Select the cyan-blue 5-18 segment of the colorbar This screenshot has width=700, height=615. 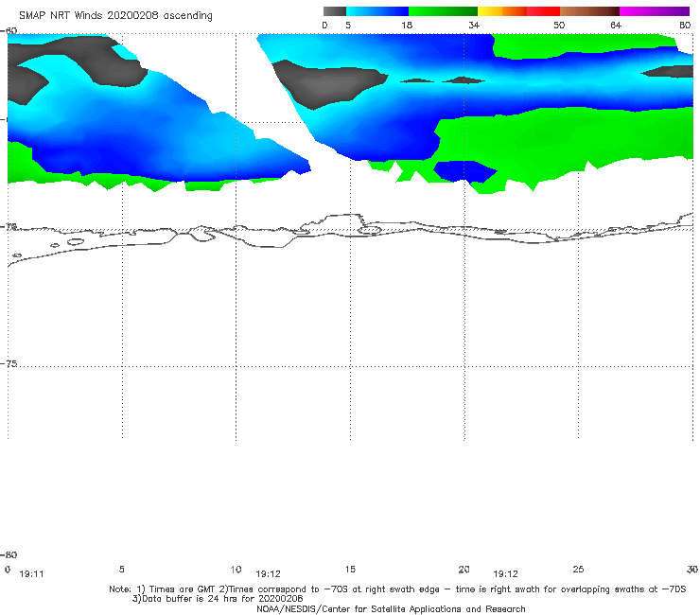[x=377, y=11]
